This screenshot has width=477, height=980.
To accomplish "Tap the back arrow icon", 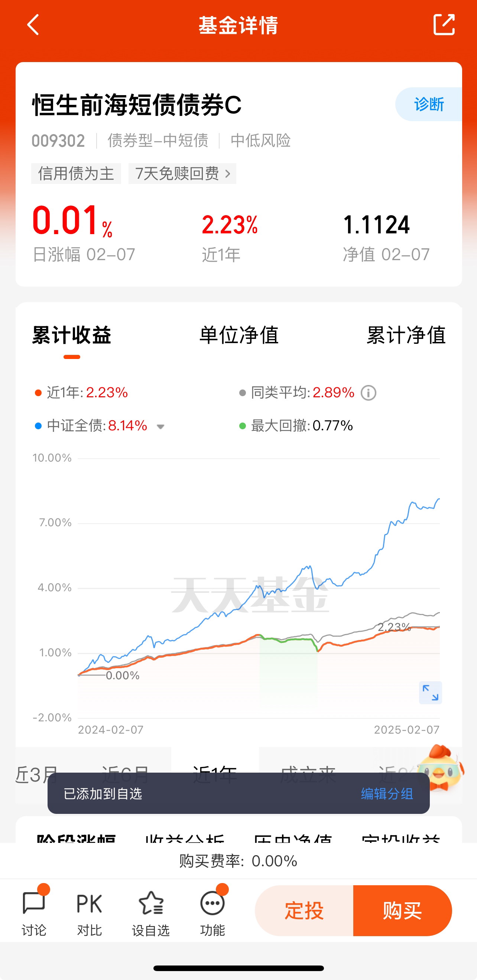I will tap(33, 25).
